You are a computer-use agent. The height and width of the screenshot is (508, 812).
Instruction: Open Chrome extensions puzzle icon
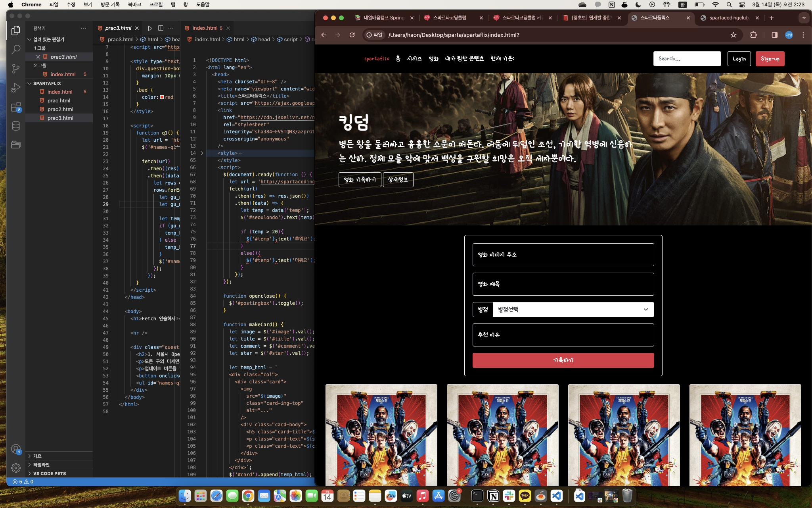(753, 35)
